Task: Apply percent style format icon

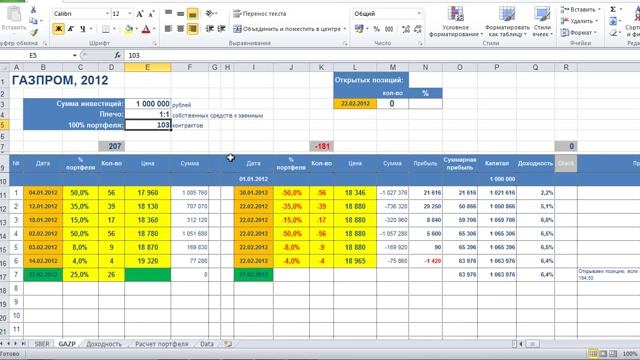Action: 376,29
